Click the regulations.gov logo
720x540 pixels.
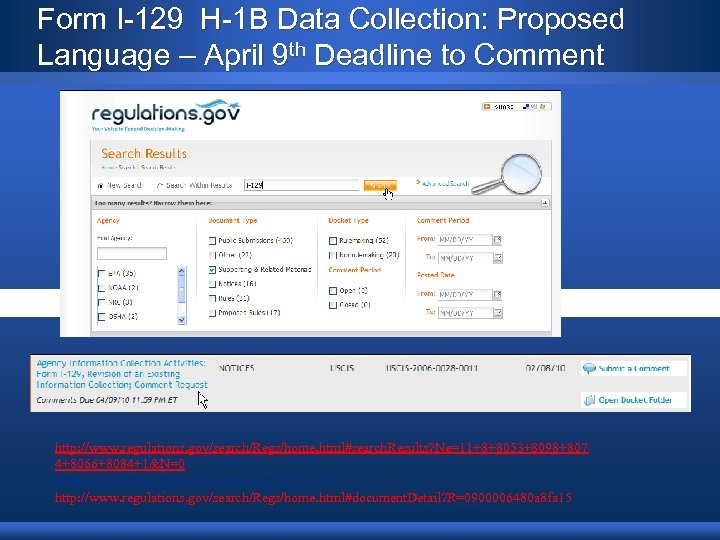point(166,113)
